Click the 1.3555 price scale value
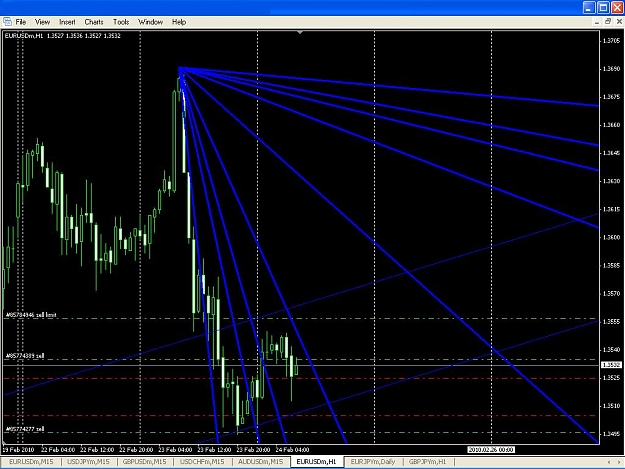The image size is (625, 469). (x=611, y=322)
